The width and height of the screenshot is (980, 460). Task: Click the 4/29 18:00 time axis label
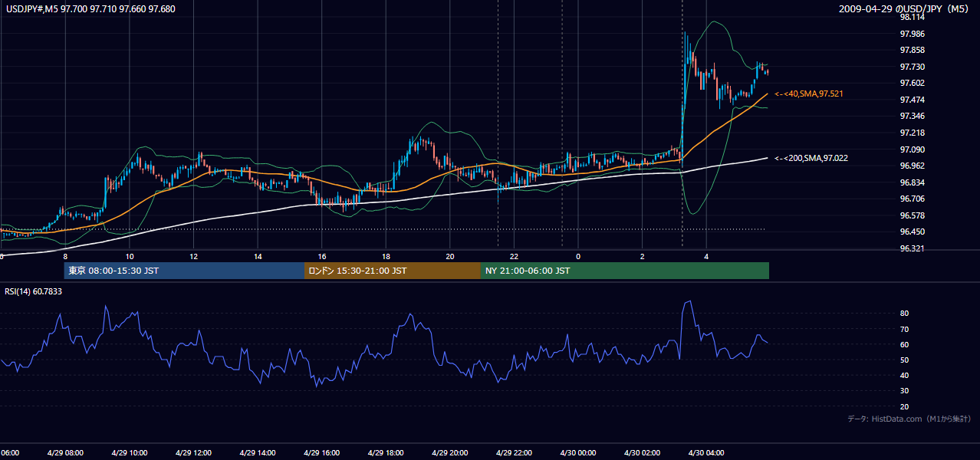click(386, 453)
